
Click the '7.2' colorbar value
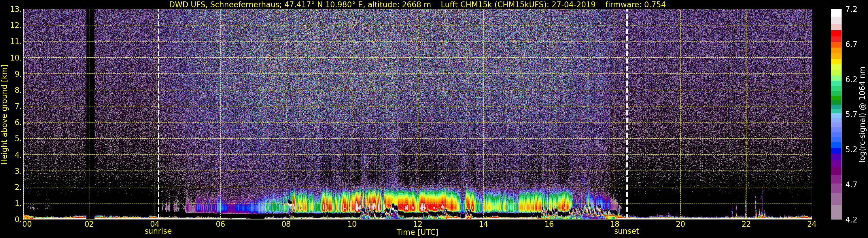pyautogui.click(x=851, y=10)
